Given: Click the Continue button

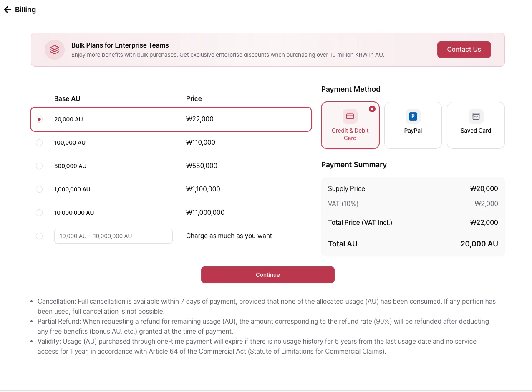Looking at the screenshot, I should coord(267,275).
